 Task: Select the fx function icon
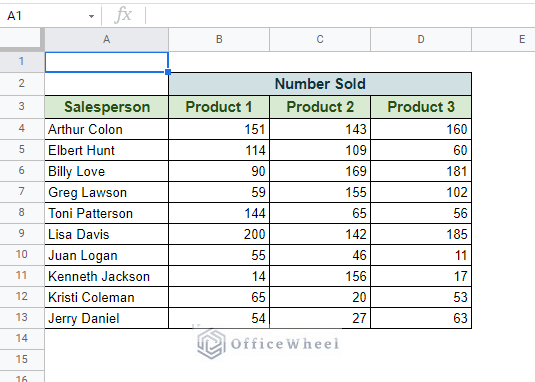123,15
